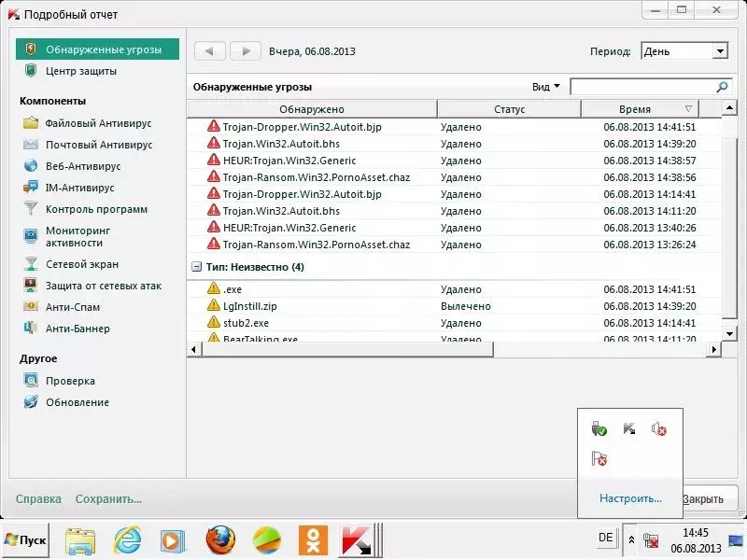Sort by the Время column header
Image resolution: width=747 pixels, height=560 pixels.
coord(640,109)
